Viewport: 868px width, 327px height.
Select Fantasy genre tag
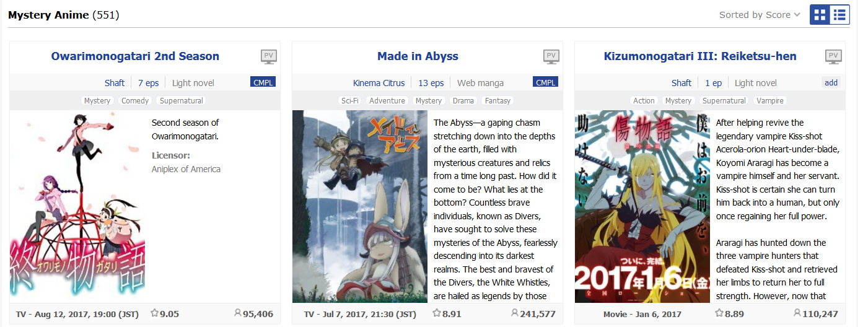pyautogui.click(x=498, y=100)
